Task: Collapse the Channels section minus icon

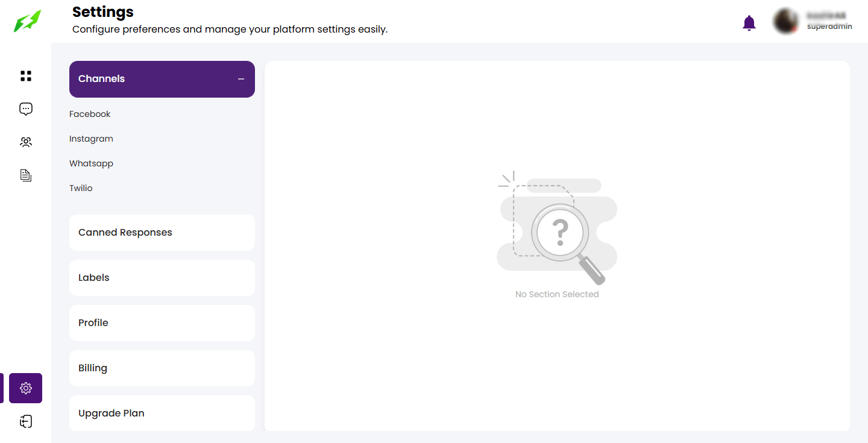Action: click(241, 79)
